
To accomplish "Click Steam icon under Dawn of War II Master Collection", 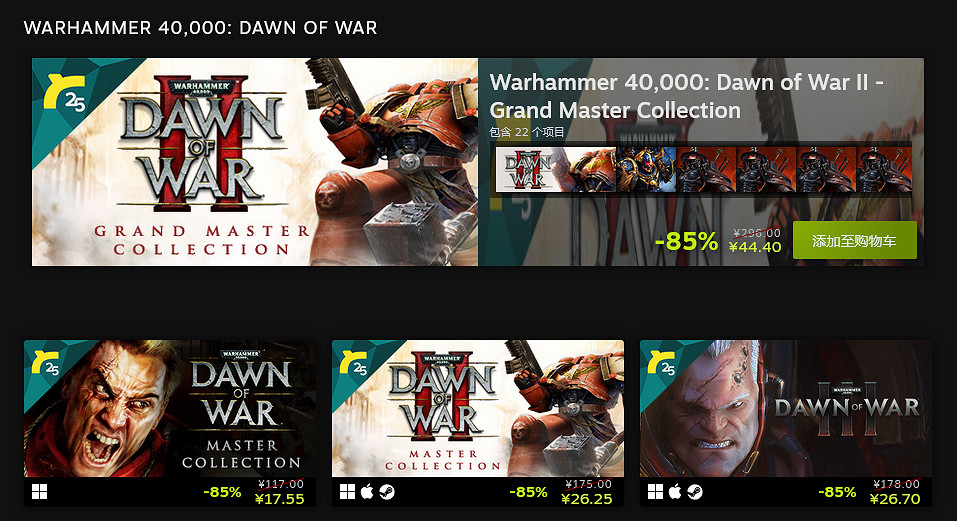I will click(x=386, y=492).
